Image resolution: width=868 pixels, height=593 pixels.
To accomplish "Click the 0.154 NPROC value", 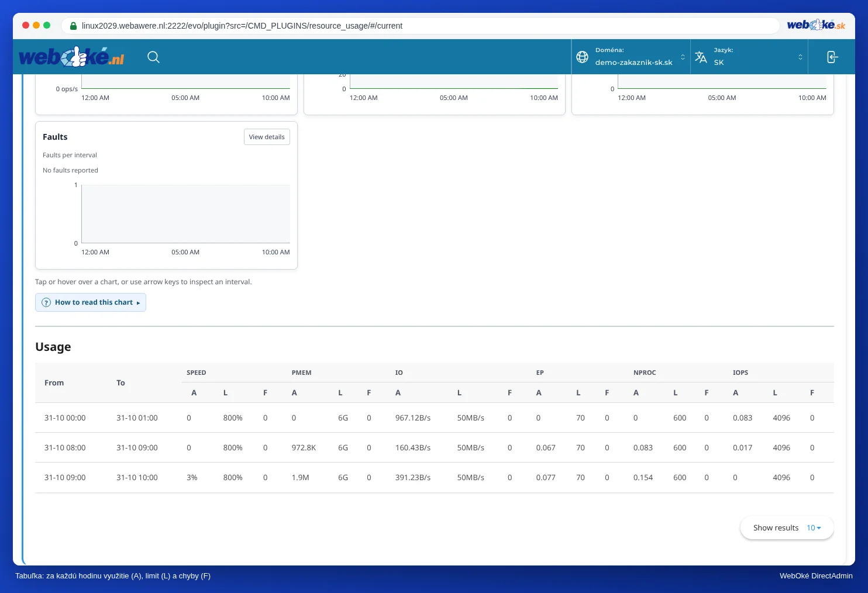I will (x=643, y=477).
